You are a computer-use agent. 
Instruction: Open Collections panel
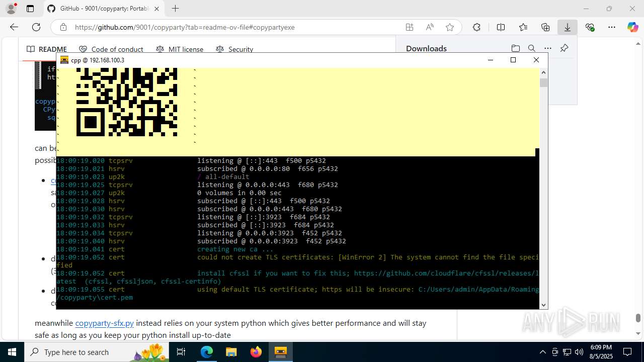[x=545, y=27]
